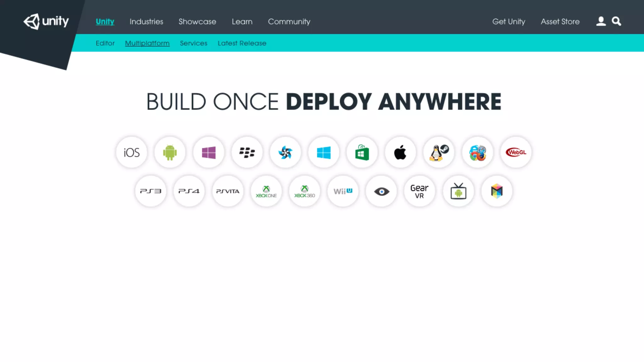Viewport: 644px width, 362px height.
Task: Select the Gear VR icon
Action: click(x=419, y=191)
